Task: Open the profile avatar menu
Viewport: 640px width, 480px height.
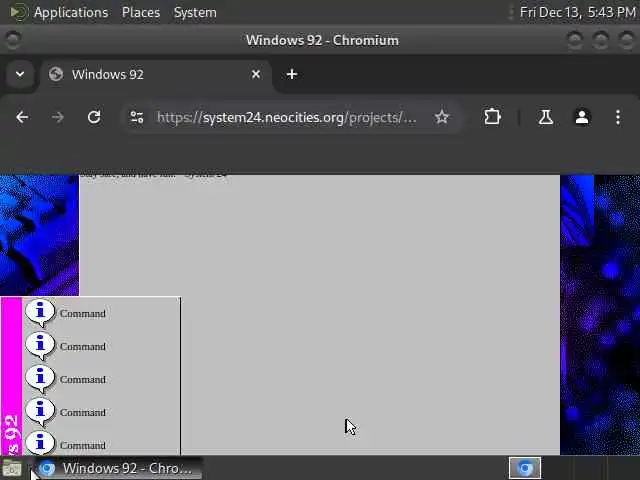Action: (582, 118)
